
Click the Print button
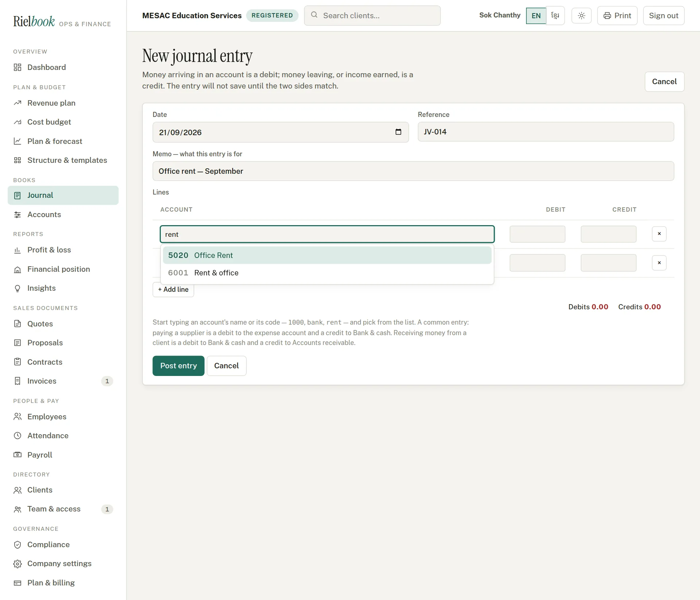pyautogui.click(x=617, y=16)
